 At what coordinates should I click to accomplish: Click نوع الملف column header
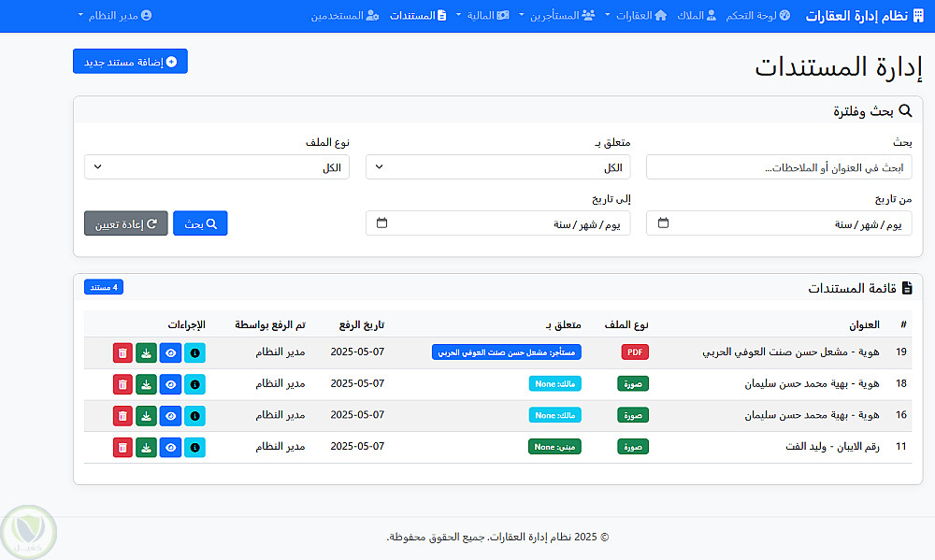[x=626, y=324]
